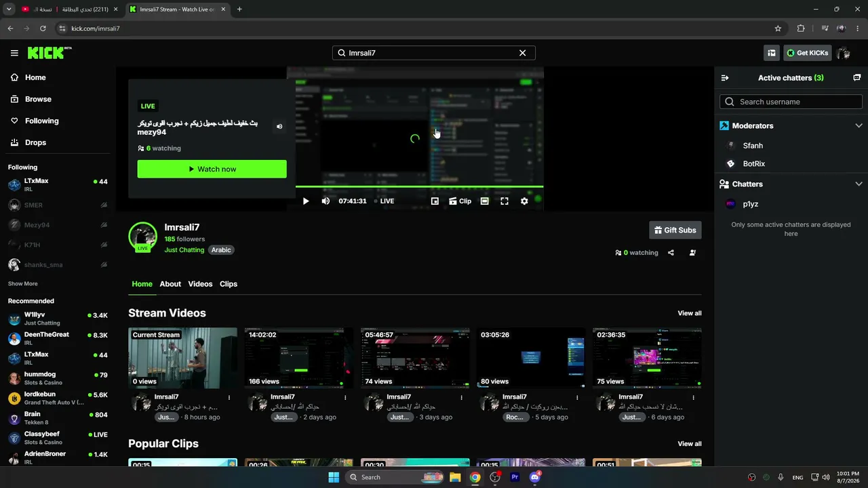868x488 pixels.
Task: Go to the KICK logo homepage
Action: [x=50, y=53]
